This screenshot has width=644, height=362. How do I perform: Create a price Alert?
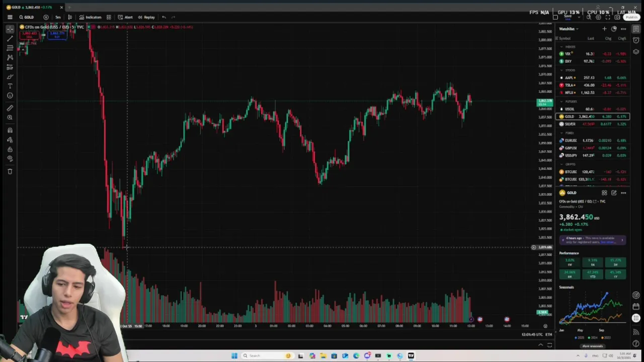coord(125,17)
